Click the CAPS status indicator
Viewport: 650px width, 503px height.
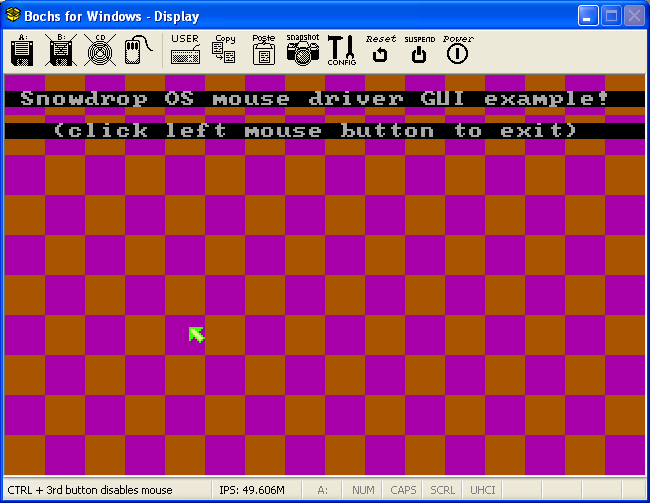tap(403, 490)
